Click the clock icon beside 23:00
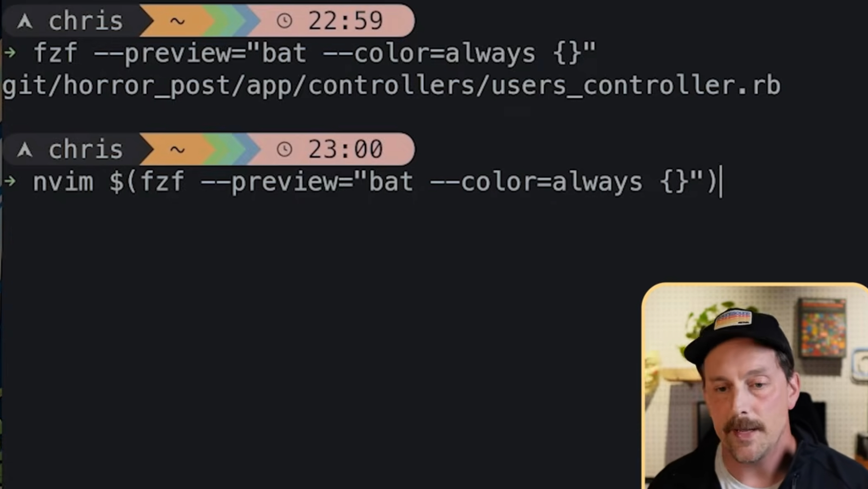This screenshot has height=489, width=868. click(x=284, y=149)
